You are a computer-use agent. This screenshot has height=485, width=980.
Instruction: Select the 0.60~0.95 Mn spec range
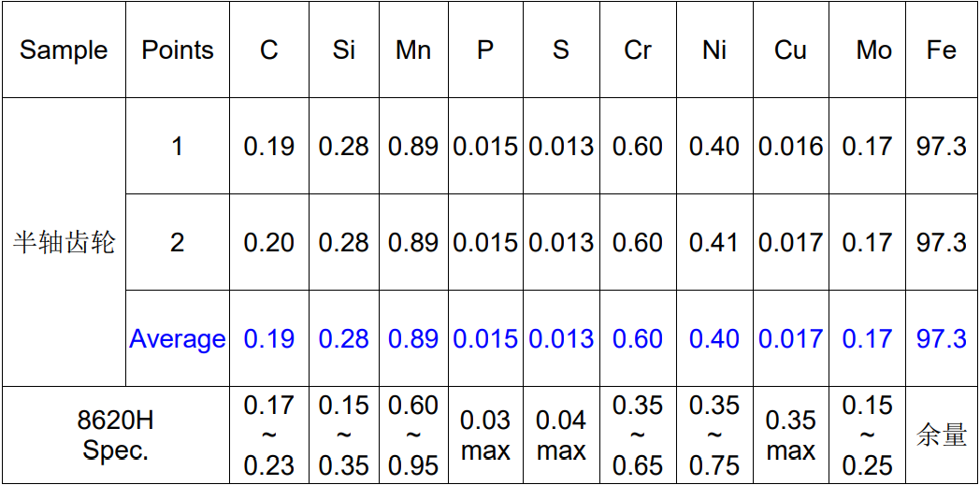coord(413,435)
